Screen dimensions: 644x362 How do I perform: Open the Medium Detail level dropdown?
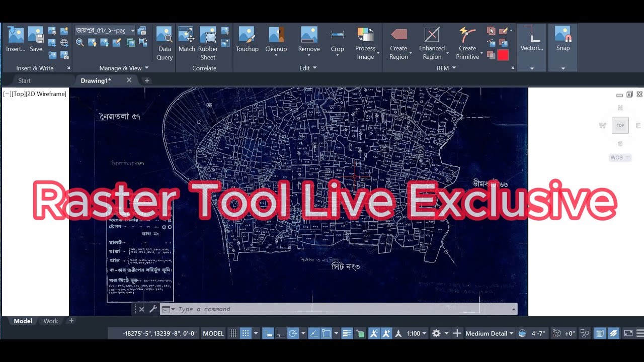coord(490,333)
